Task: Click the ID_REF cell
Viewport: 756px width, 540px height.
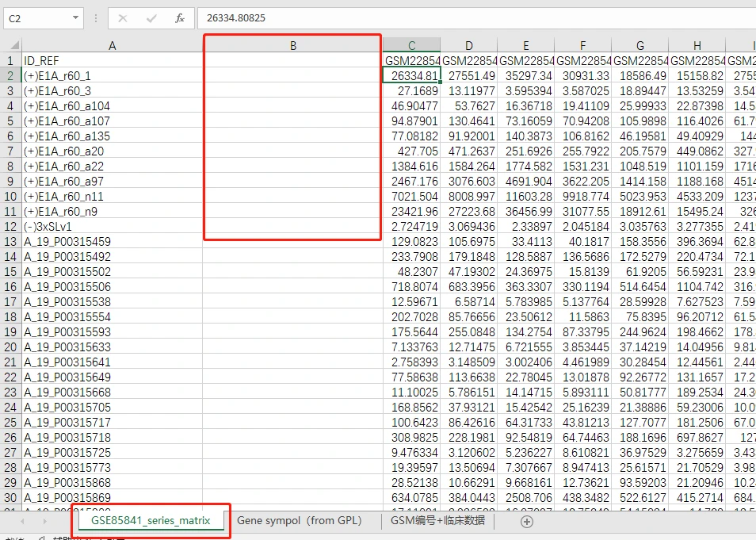Action: [x=112, y=61]
